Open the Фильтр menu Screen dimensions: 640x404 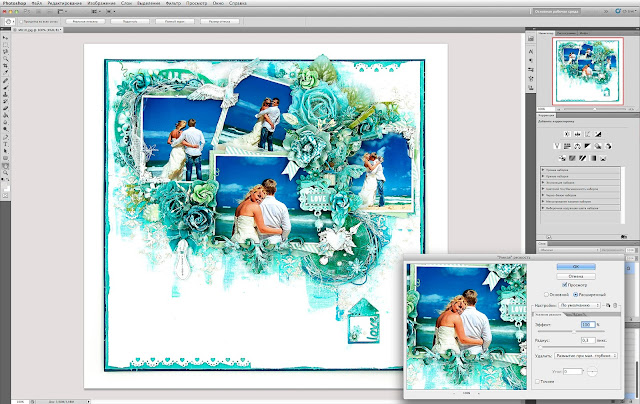[173, 3]
